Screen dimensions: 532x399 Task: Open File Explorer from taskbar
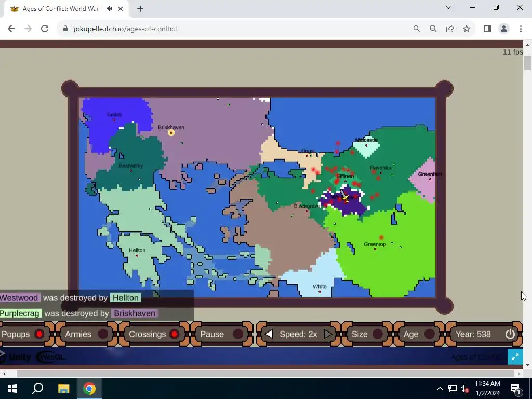point(63,389)
